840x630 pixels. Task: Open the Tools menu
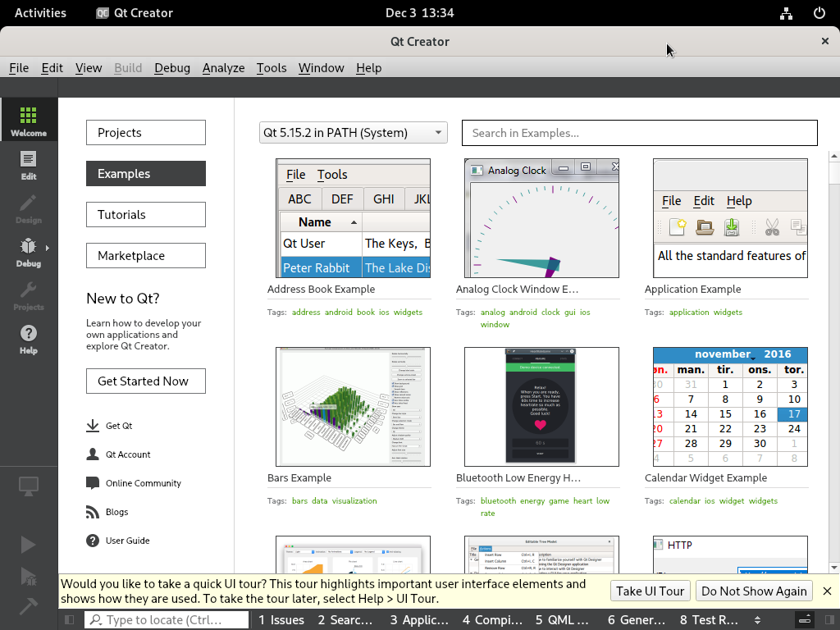point(271,68)
